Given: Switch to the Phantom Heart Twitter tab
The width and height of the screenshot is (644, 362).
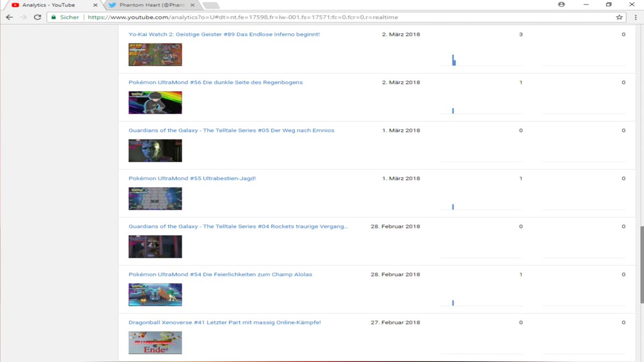Looking at the screenshot, I should (152, 5).
